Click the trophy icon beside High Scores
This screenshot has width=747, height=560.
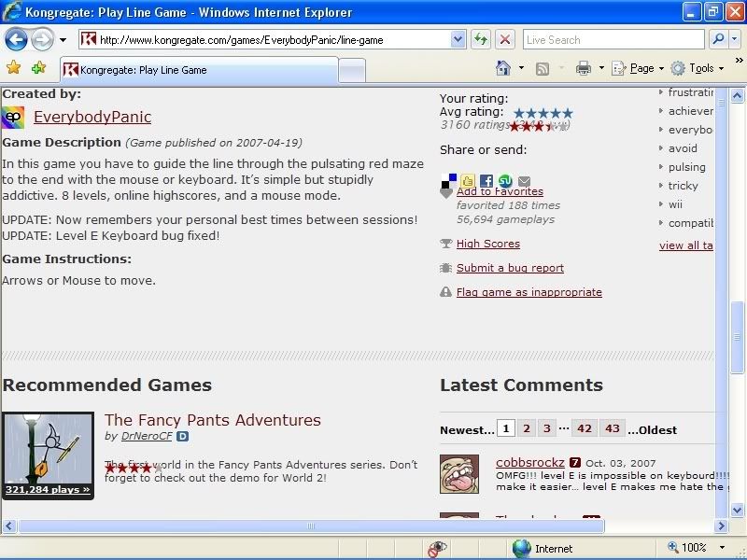point(446,244)
